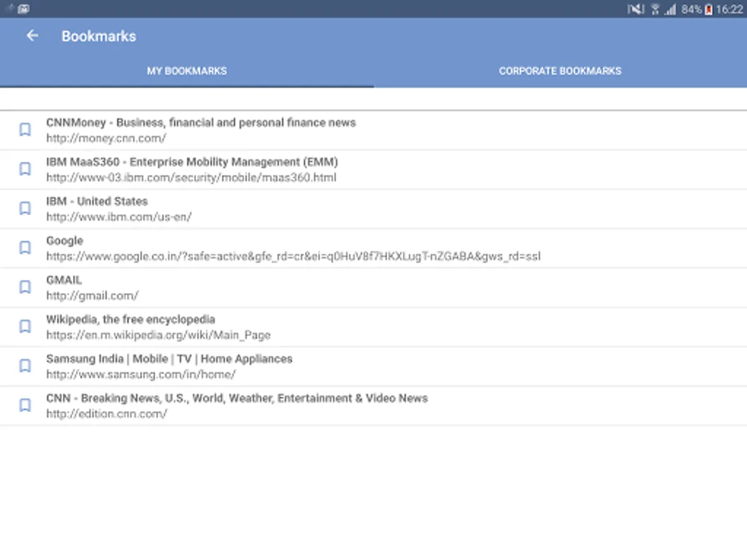
Task: Select the http://money.cnn.com/ URL
Action: coord(106,138)
